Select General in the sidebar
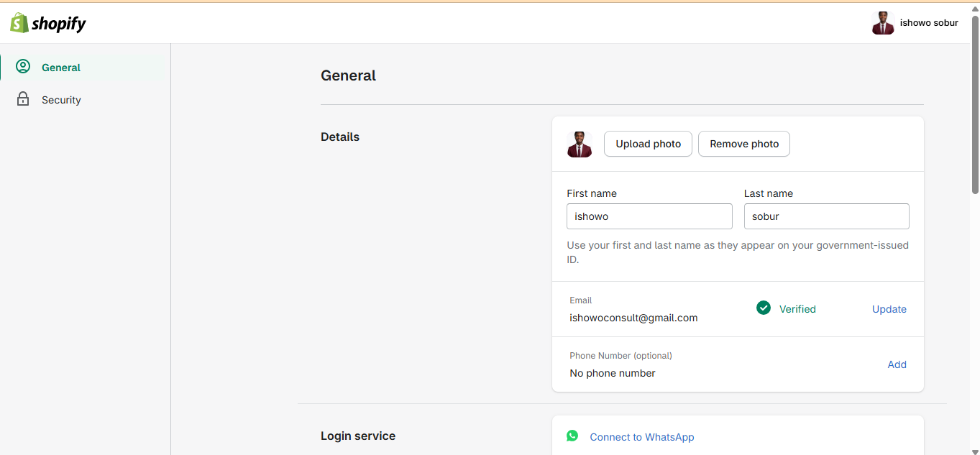The image size is (980, 455). (x=61, y=68)
